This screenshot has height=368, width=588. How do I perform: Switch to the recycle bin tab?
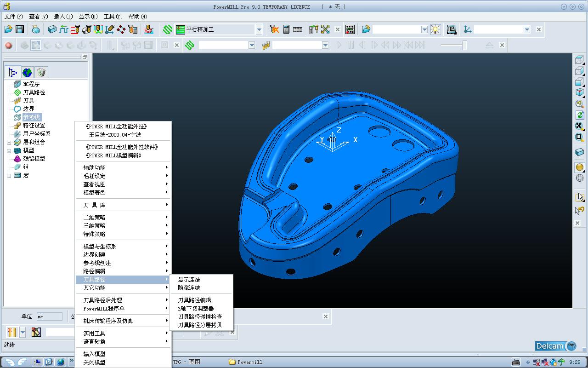click(x=41, y=72)
